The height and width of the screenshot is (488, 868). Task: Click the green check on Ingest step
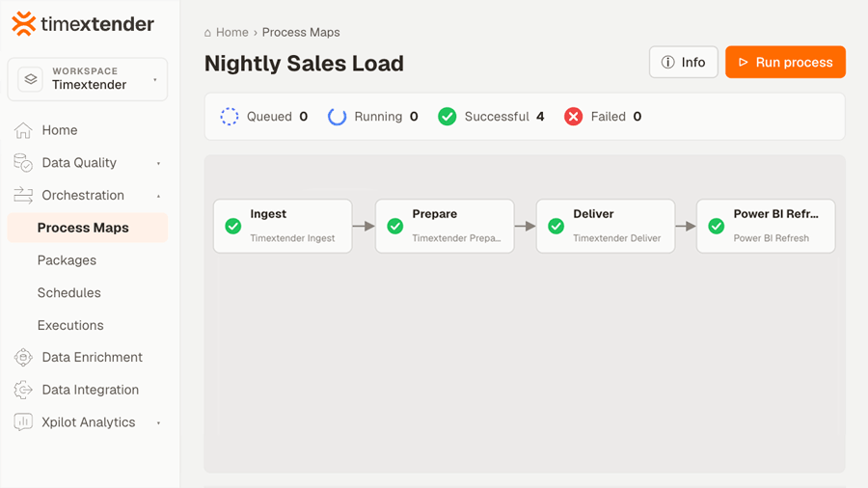tap(233, 226)
